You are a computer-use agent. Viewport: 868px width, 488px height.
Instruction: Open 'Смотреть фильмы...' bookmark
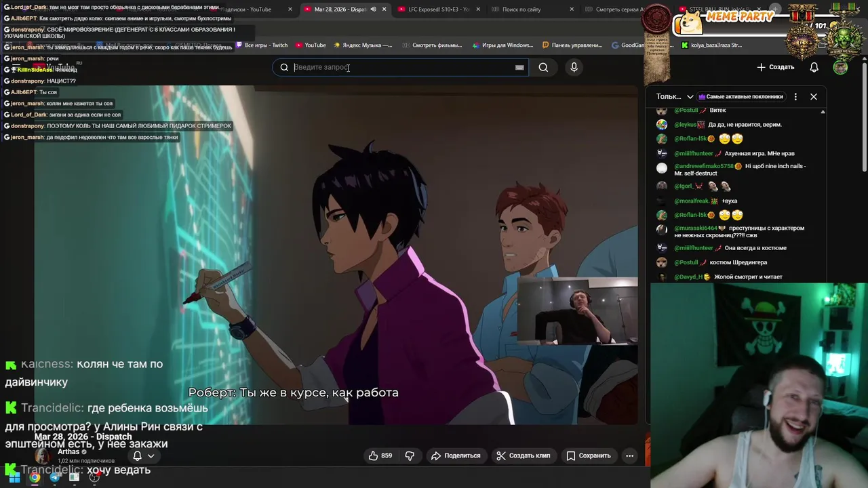tap(432, 45)
